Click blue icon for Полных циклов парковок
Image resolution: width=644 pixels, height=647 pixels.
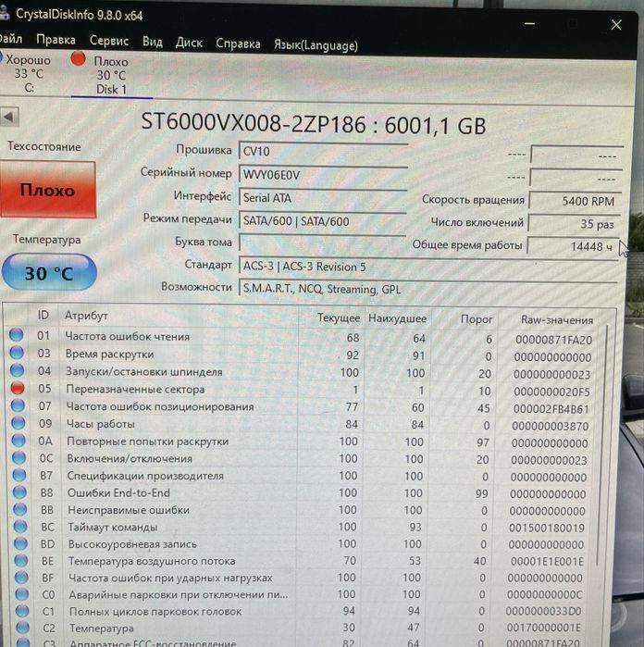23,611
